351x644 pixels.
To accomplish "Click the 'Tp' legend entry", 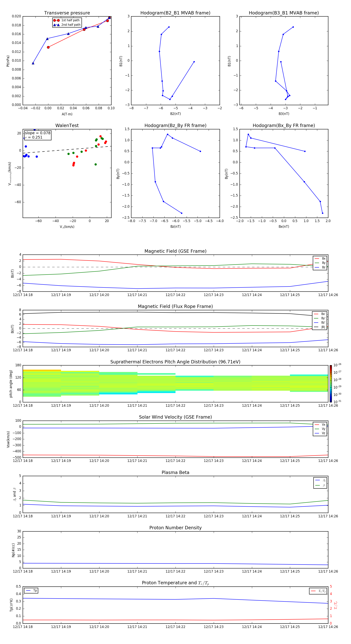I will 31,591.
